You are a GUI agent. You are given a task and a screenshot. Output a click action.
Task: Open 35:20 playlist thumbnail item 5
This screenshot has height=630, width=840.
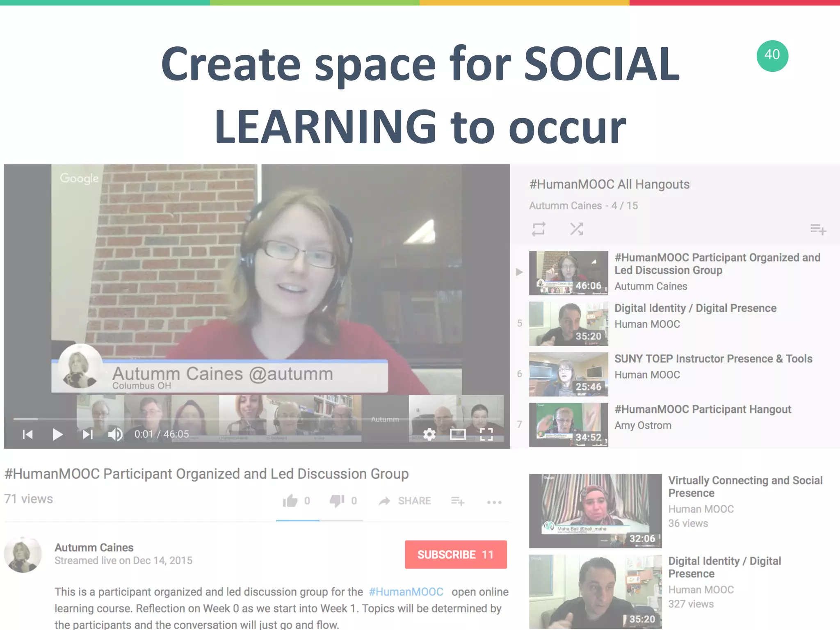pos(568,324)
